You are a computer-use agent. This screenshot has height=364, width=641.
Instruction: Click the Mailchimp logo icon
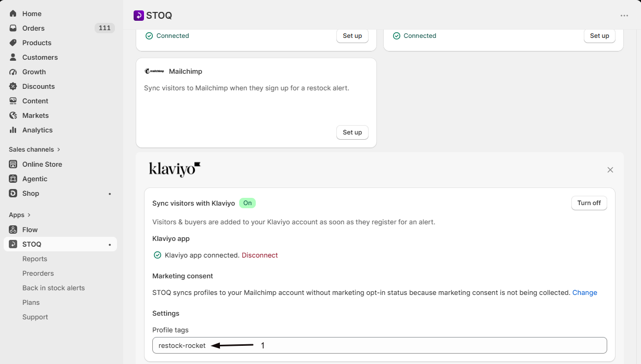[x=154, y=71]
